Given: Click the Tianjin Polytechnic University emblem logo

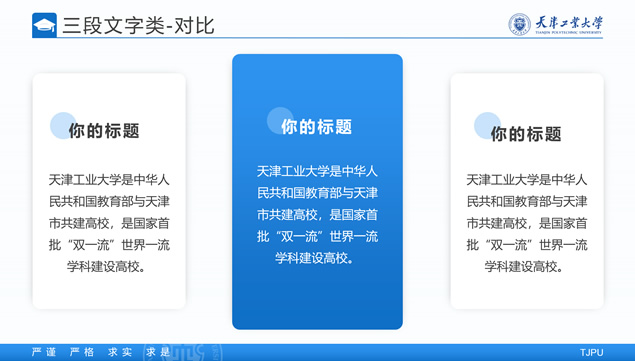Looking at the screenshot, I should (520, 24).
